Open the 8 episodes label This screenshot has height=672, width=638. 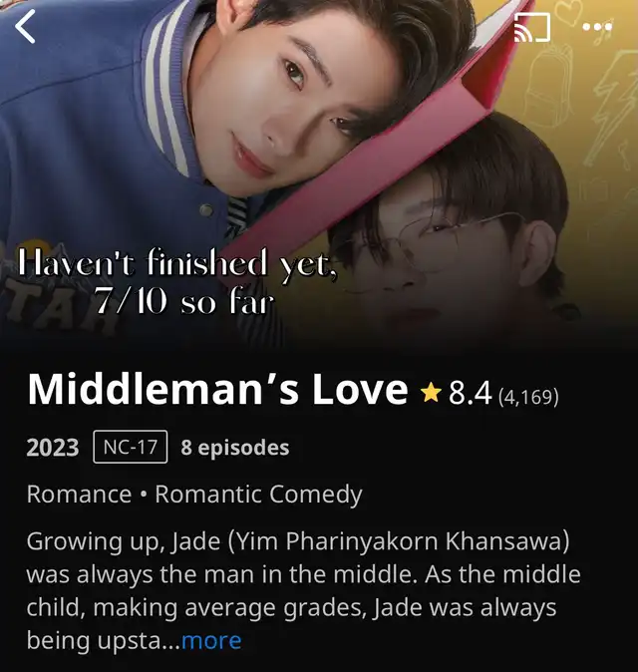[x=235, y=448]
